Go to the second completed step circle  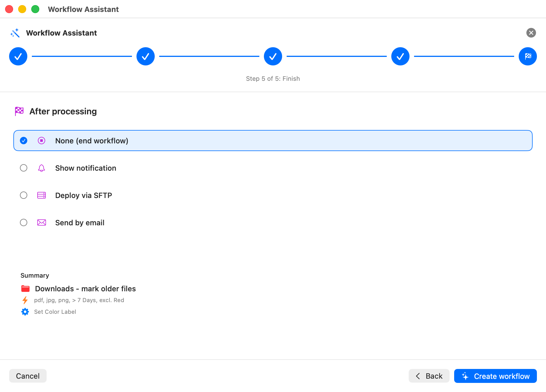pos(146,56)
